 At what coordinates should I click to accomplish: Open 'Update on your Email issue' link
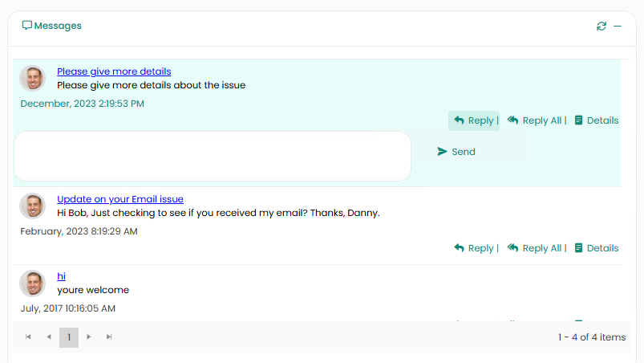120,199
